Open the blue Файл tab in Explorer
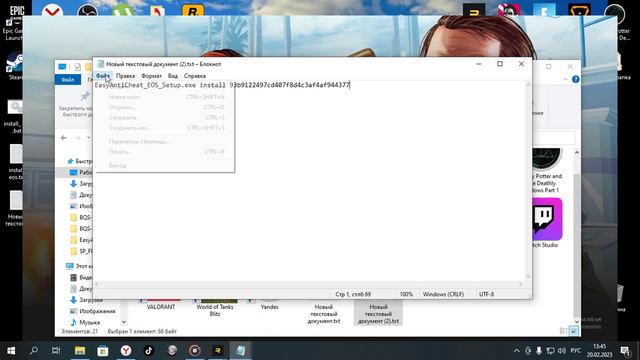Viewport: 640px width, 360px height. (68, 80)
